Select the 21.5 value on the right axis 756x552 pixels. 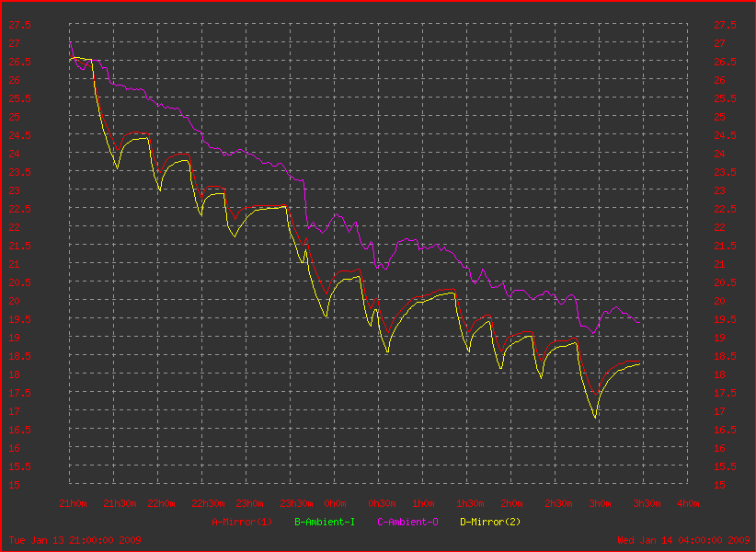[x=725, y=246]
